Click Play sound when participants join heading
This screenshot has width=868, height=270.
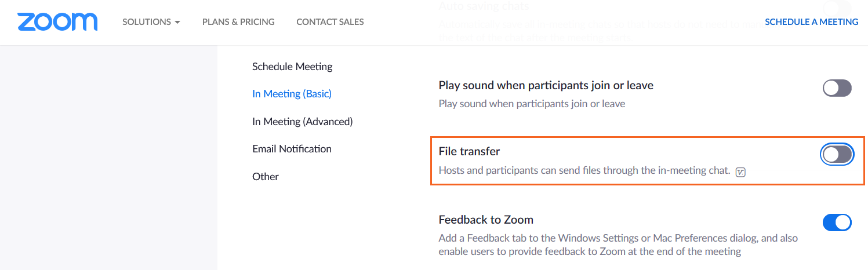click(x=546, y=86)
